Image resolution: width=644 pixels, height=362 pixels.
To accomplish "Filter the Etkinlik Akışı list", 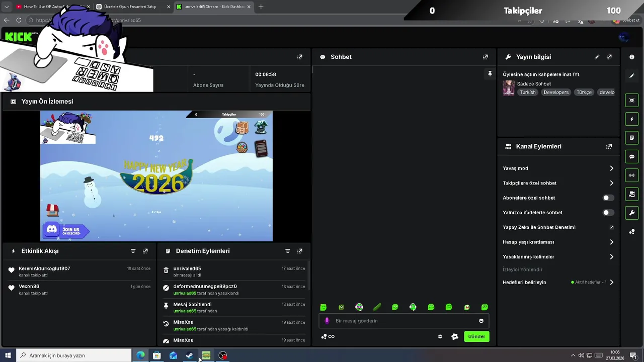I will 133,251.
